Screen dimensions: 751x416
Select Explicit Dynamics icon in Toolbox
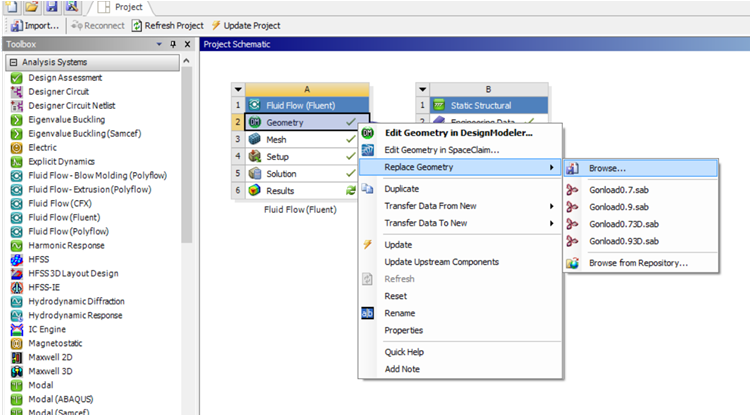pos(17,161)
